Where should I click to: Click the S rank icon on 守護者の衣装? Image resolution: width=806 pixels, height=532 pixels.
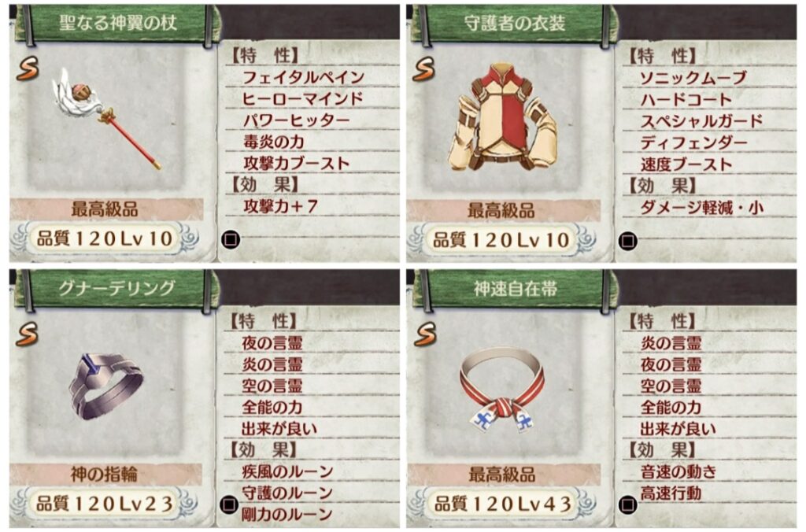pyautogui.click(x=423, y=69)
